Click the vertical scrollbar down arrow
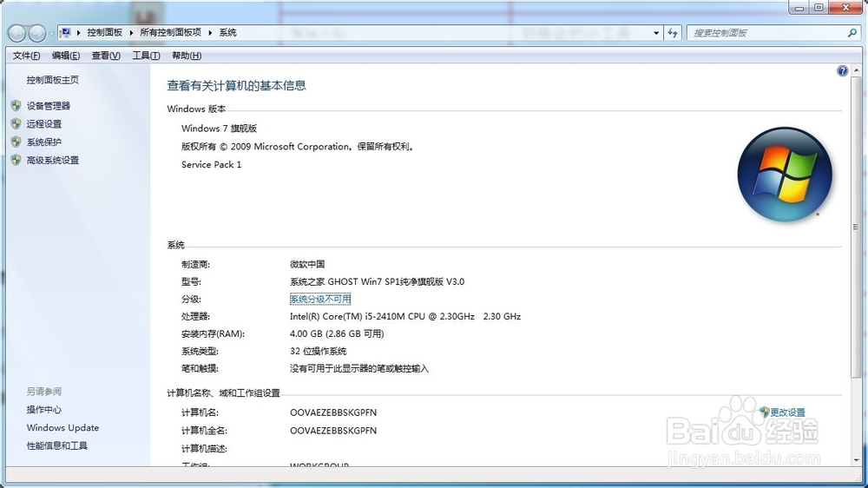Image resolution: width=868 pixels, height=488 pixels. click(857, 459)
